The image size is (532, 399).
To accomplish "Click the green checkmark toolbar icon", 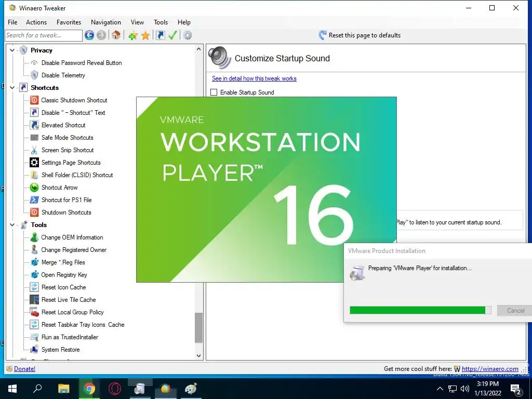I will point(172,35).
